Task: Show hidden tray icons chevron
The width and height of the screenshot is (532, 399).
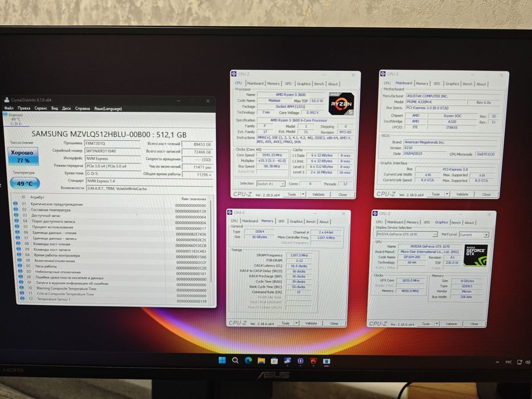Action: (497, 362)
